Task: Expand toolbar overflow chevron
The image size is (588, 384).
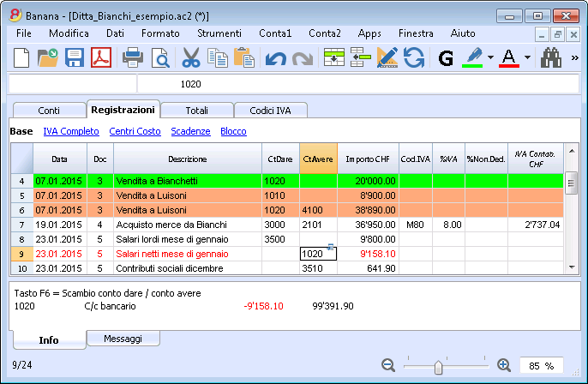Action: pos(574,58)
